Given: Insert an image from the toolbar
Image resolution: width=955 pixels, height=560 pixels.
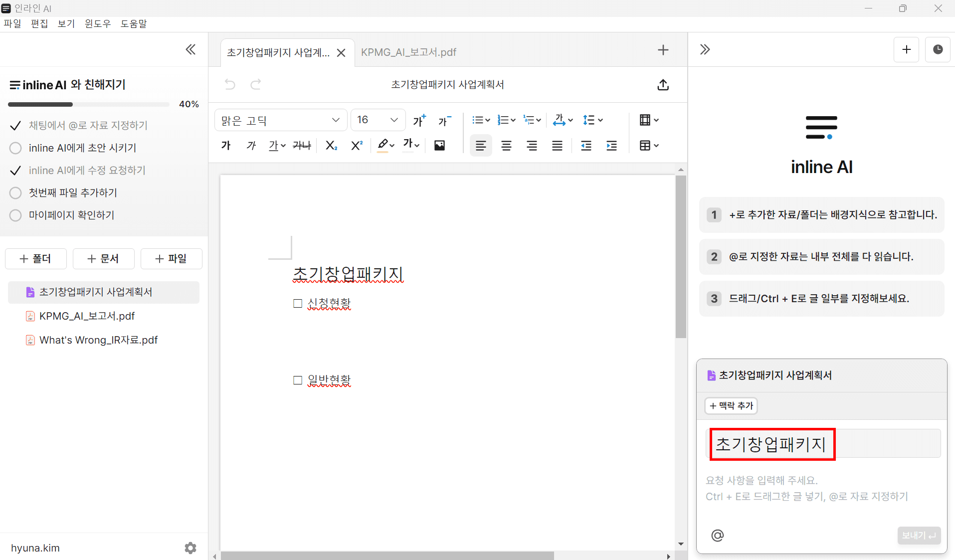Looking at the screenshot, I should coord(439,145).
